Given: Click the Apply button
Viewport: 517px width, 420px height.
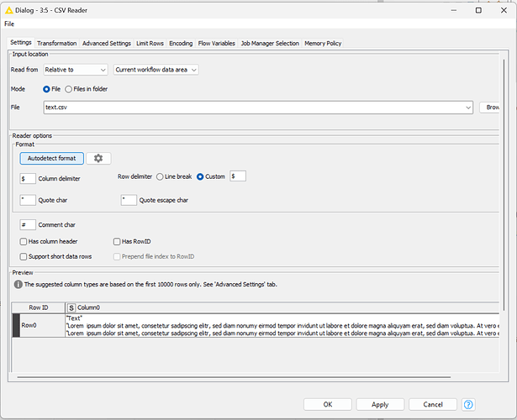Looking at the screenshot, I should (380, 404).
